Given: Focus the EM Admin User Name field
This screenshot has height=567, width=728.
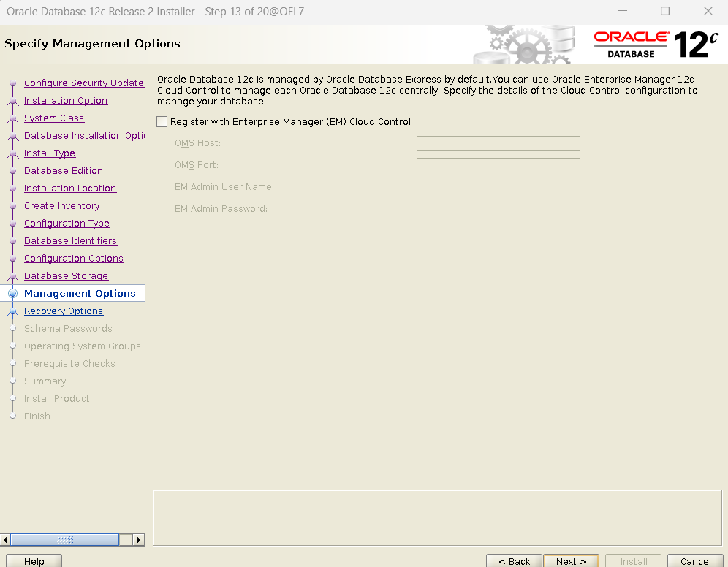Looking at the screenshot, I should coord(498,187).
